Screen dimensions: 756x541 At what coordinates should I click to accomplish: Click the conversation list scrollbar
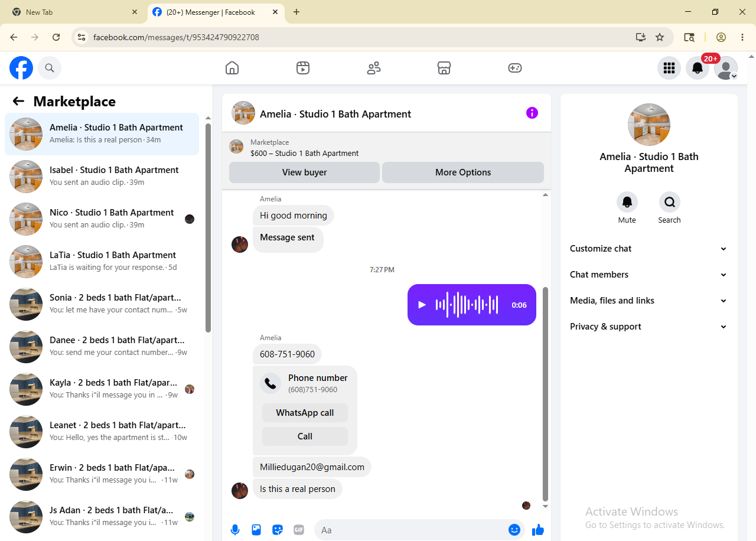click(x=208, y=229)
